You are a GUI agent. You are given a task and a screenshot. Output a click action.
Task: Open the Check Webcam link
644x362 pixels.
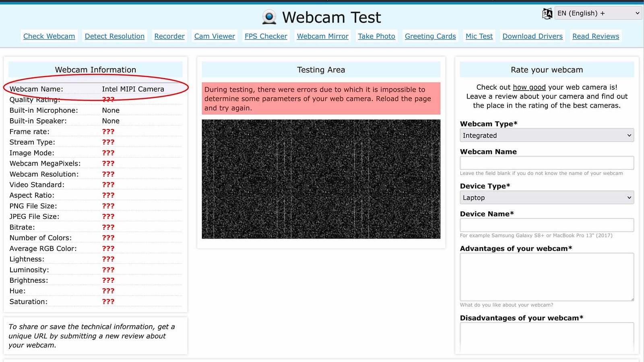pos(49,36)
